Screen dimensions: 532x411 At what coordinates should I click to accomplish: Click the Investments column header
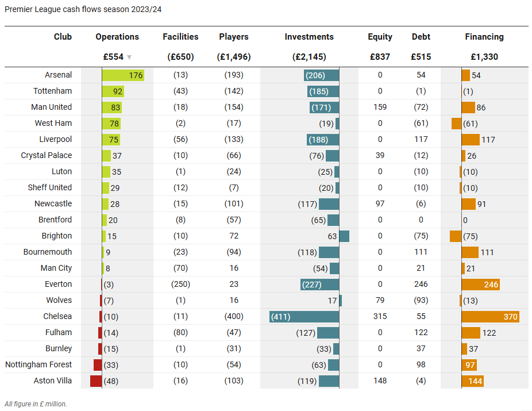[309, 37]
